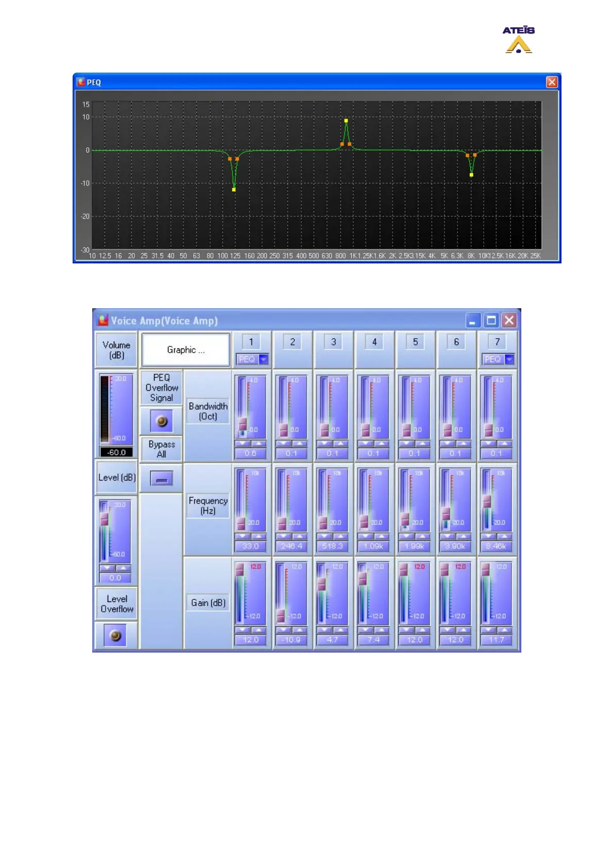The height and width of the screenshot is (868, 613).
Task: Increase band 1 gain with the up arrow
Action: pyautogui.click(x=258, y=630)
